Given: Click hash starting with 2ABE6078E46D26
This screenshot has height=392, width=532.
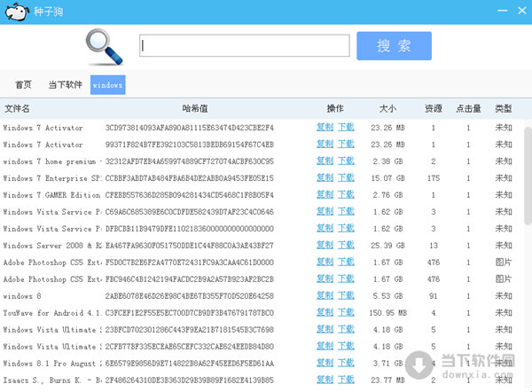Looking at the screenshot, I should point(190,296).
